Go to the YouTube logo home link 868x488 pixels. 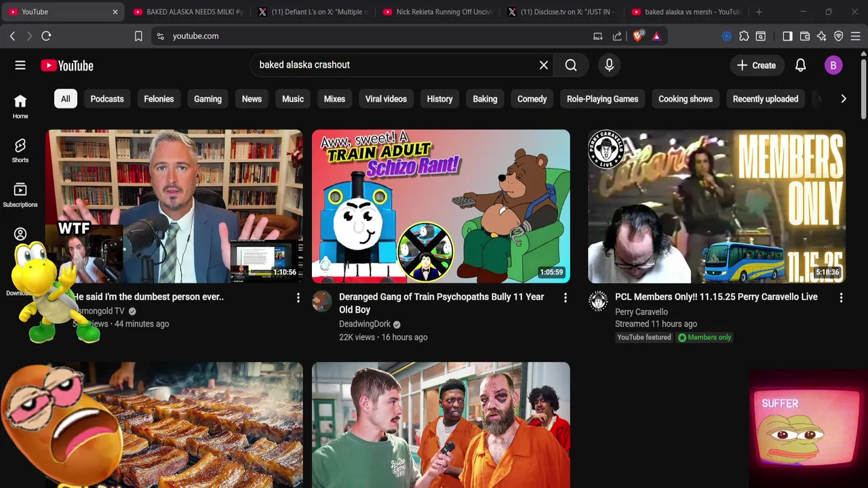click(66, 66)
